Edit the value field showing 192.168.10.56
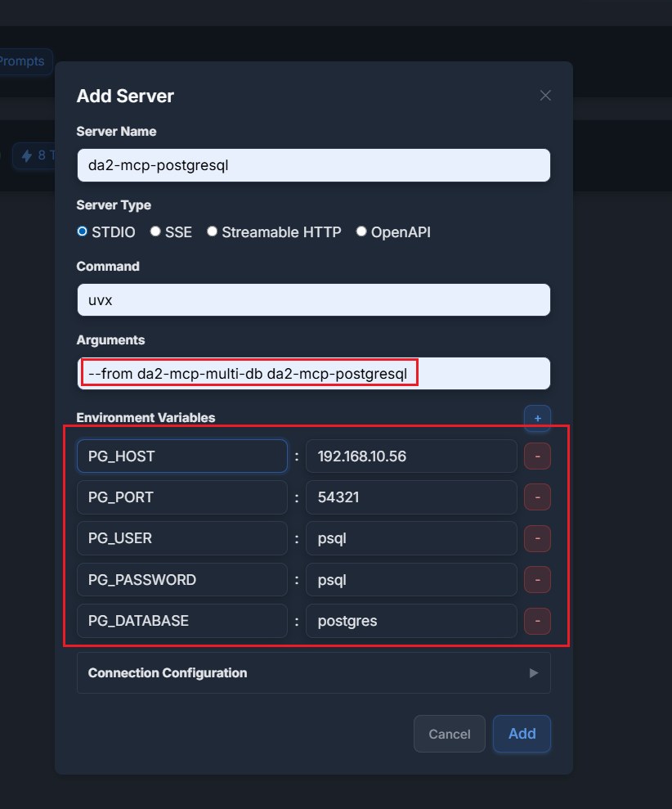The width and height of the screenshot is (672, 809). click(x=410, y=456)
